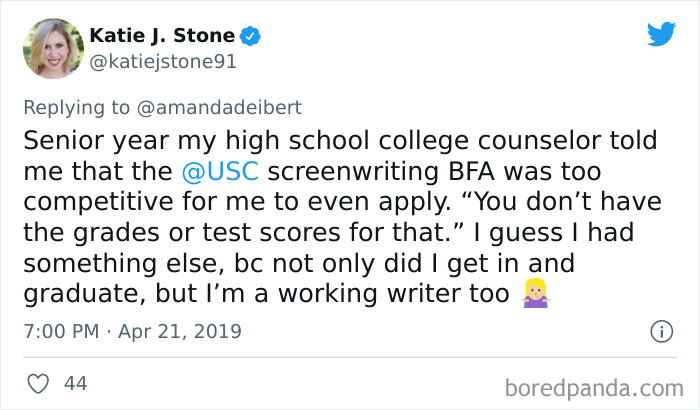
Task: Open the @katiejstone91 handle
Action: (162, 62)
